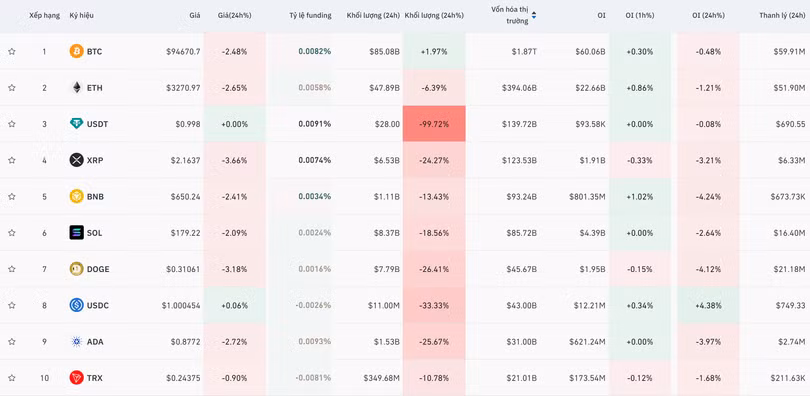The image size is (810, 396).
Task: Open the ETH symbol link
Action: [x=95, y=88]
